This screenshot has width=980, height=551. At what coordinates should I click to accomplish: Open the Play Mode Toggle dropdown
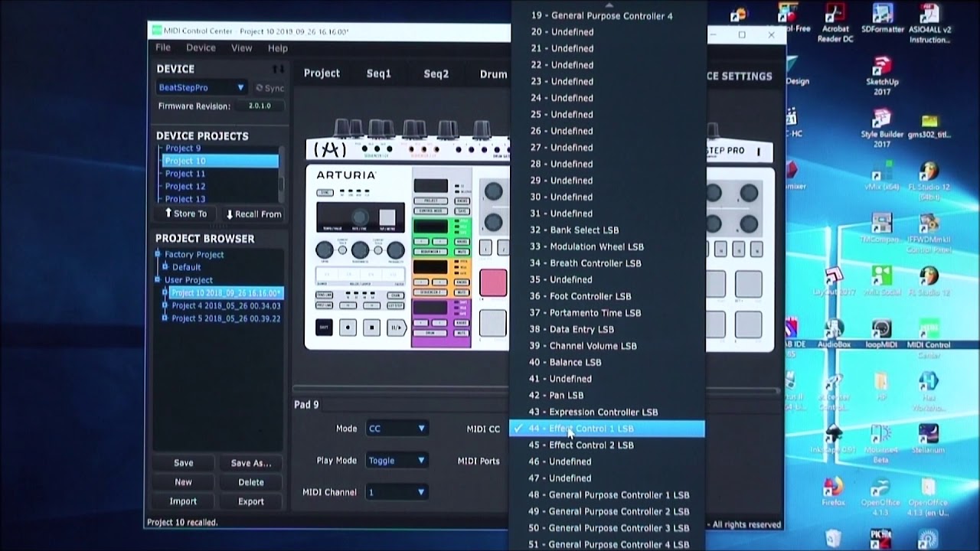pos(397,460)
